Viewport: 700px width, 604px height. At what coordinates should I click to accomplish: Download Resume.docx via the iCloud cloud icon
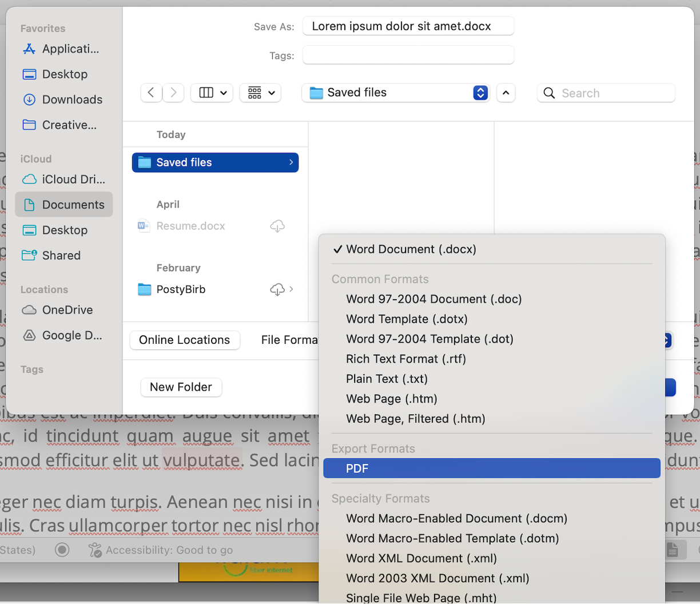277,226
